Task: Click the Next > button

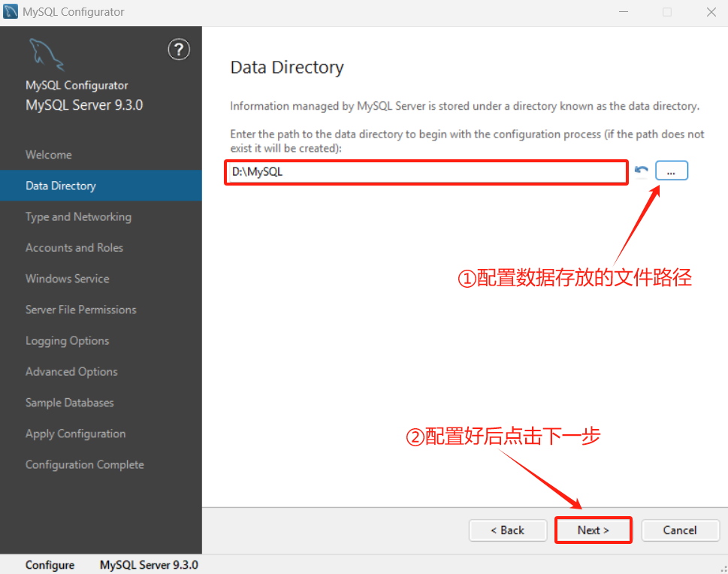Action: [593, 530]
